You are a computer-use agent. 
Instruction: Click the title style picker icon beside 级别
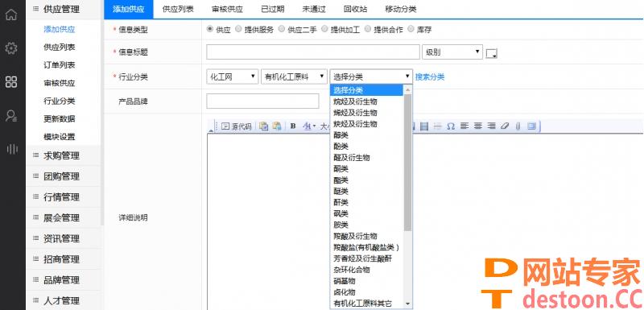pyautogui.click(x=492, y=53)
